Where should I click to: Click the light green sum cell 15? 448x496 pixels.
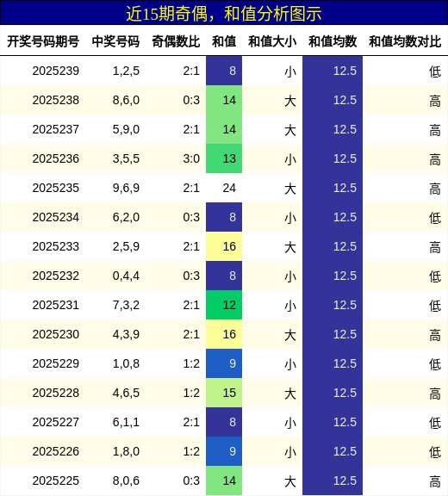(224, 393)
